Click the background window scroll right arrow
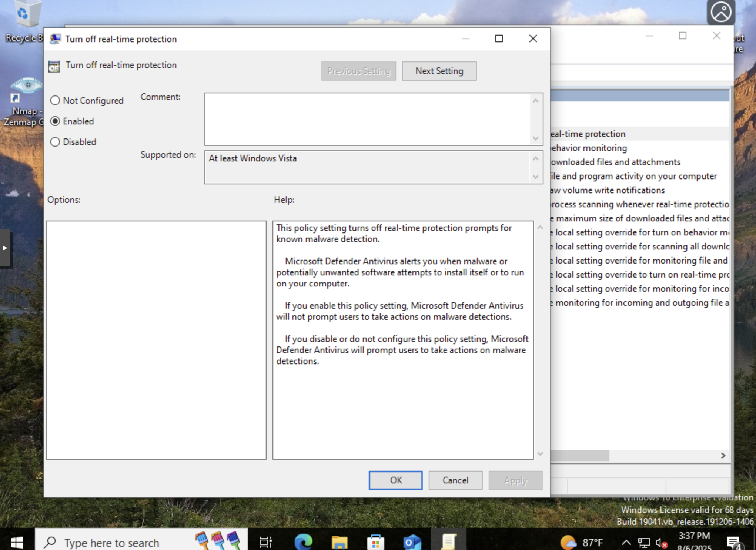 tap(723, 456)
